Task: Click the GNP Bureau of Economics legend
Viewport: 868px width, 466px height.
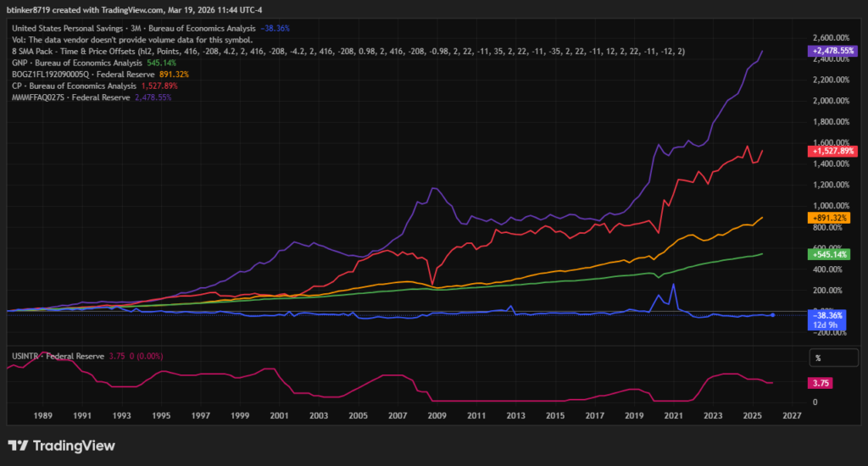Action: pyautogui.click(x=76, y=63)
